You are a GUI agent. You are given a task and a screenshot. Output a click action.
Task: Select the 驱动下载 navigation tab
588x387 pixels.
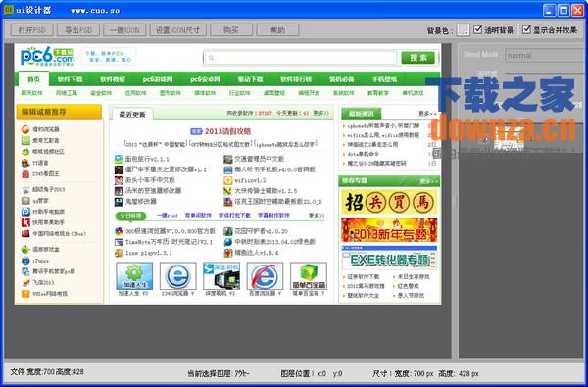pyautogui.click(x=250, y=79)
